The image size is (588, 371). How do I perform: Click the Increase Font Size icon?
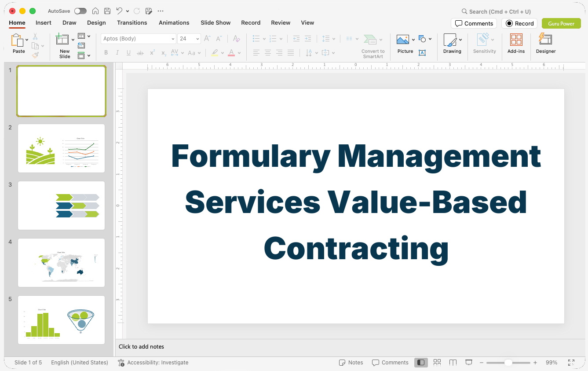click(x=207, y=39)
